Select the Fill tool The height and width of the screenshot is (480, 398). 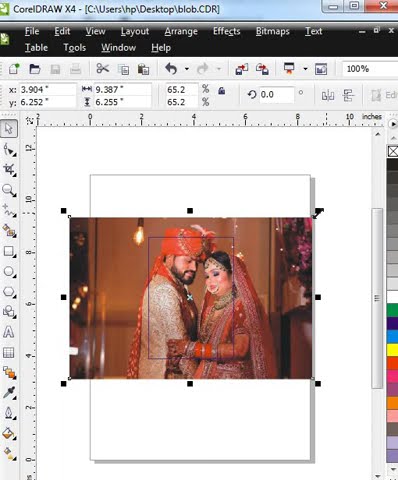[x=9, y=434]
